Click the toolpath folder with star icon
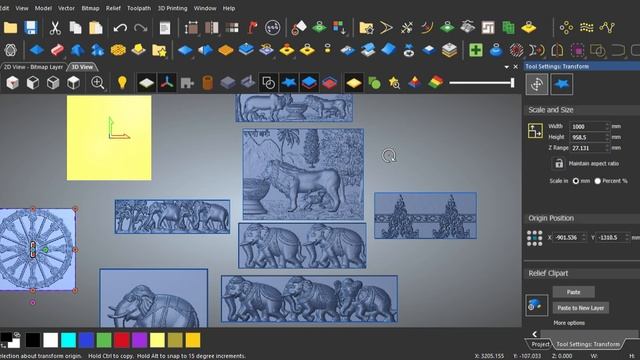Image resolution: width=640 pixels, height=360 pixels. click(x=366, y=28)
